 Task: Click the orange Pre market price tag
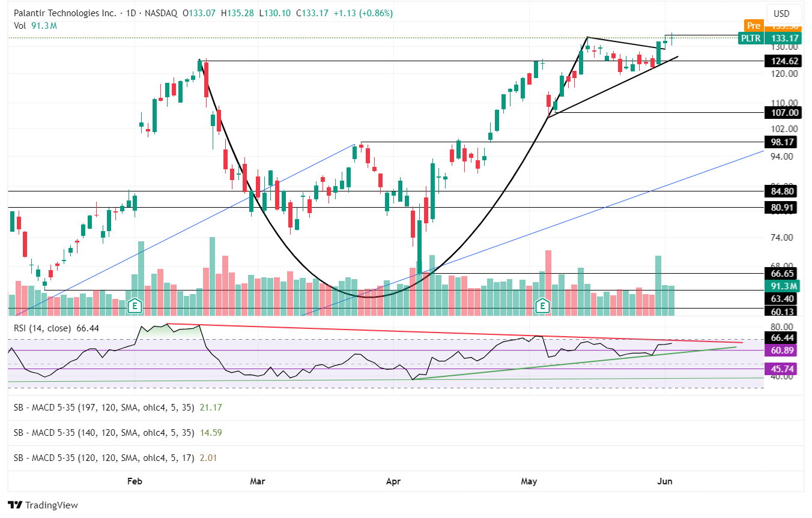point(772,26)
